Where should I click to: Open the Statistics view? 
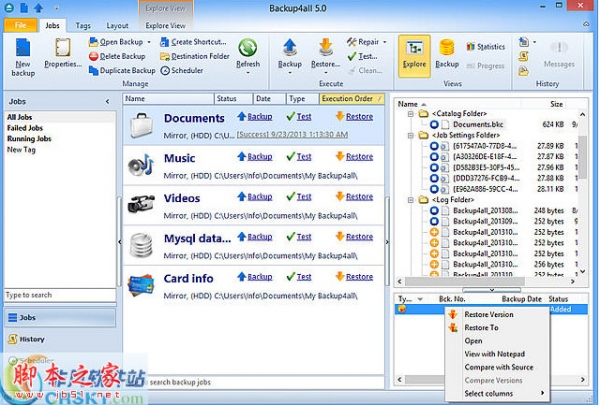pyautogui.click(x=486, y=47)
